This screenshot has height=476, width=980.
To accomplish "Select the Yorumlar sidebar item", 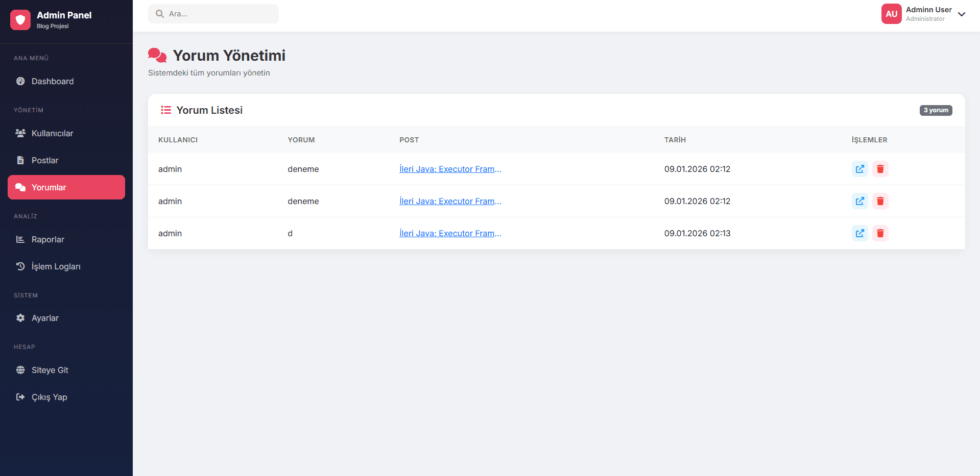I will point(49,187).
